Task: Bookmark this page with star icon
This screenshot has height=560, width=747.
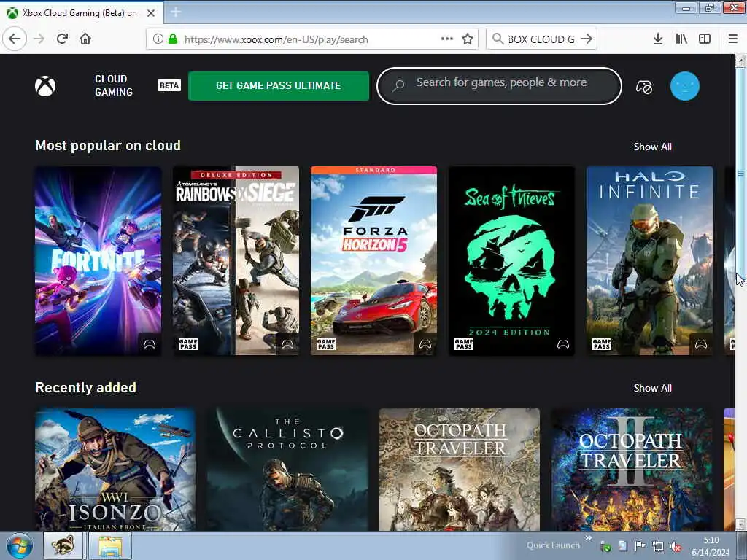Action: tap(468, 39)
